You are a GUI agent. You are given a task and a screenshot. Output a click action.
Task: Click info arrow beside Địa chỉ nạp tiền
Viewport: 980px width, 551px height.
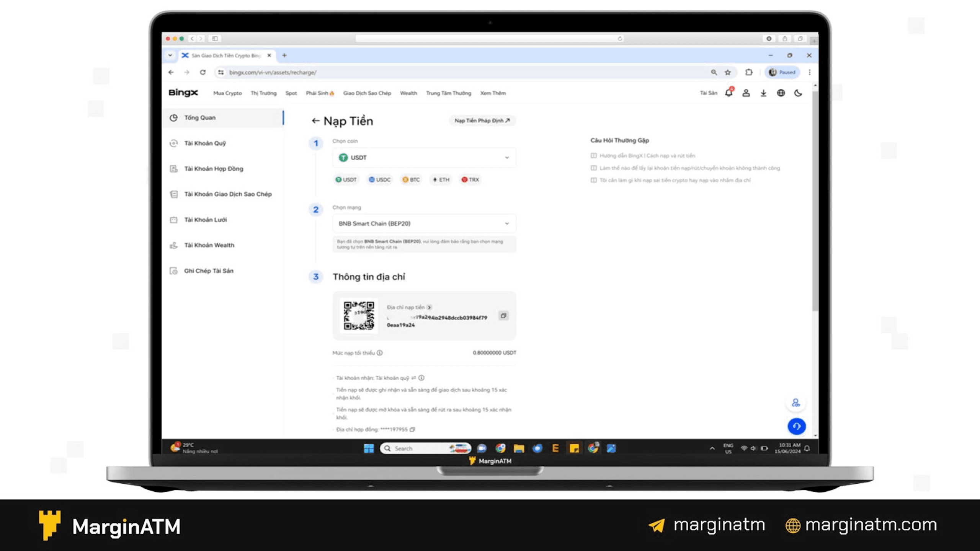point(430,307)
